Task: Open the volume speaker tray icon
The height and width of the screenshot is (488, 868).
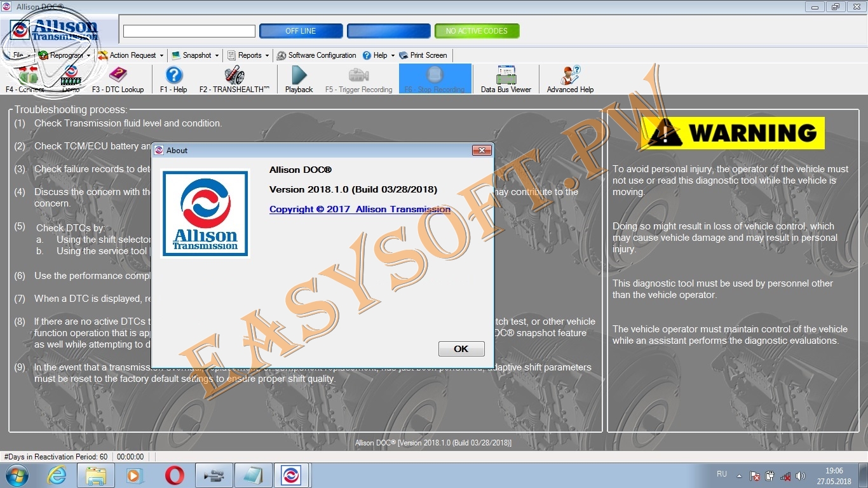Action: pos(801,475)
